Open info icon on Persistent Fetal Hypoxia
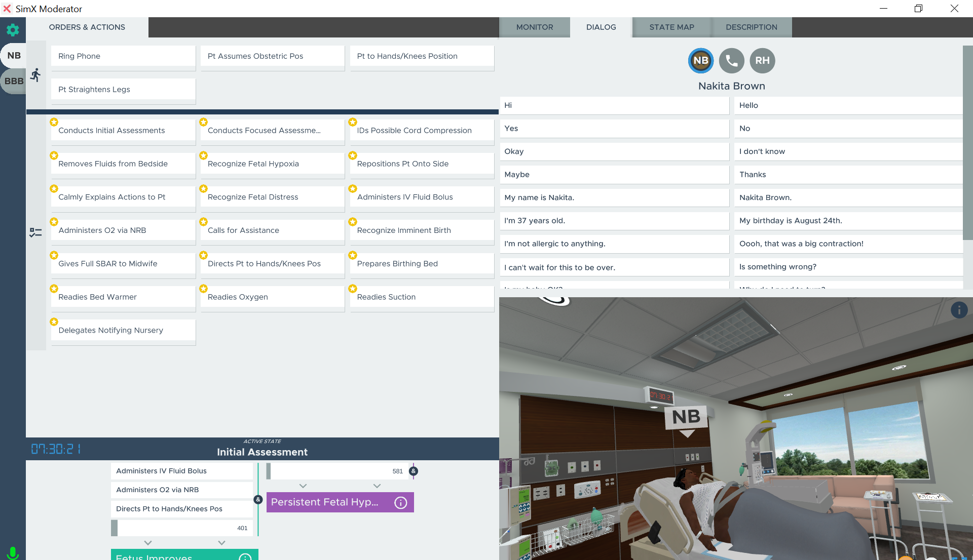Image resolution: width=973 pixels, height=560 pixels. click(x=400, y=502)
